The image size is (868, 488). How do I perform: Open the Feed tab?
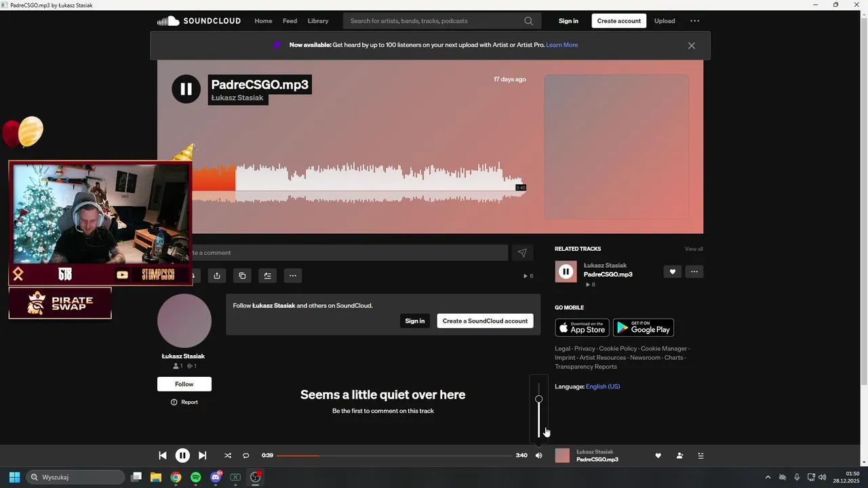point(290,21)
